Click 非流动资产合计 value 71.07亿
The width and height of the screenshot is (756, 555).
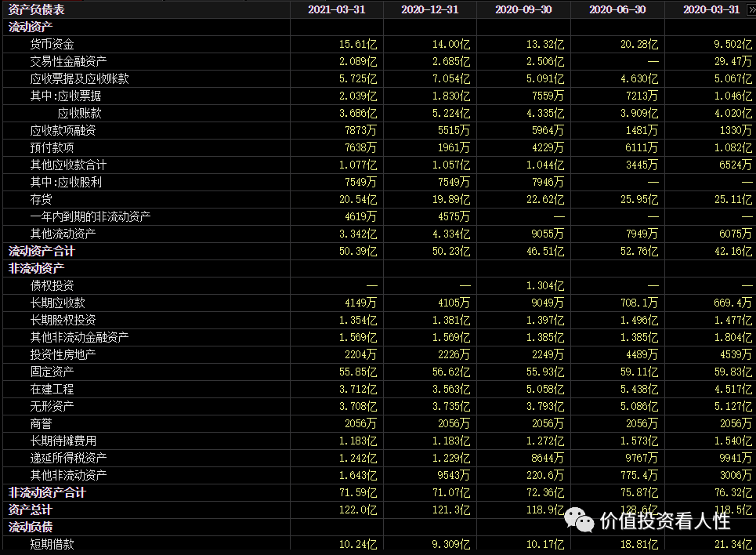(x=450, y=493)
